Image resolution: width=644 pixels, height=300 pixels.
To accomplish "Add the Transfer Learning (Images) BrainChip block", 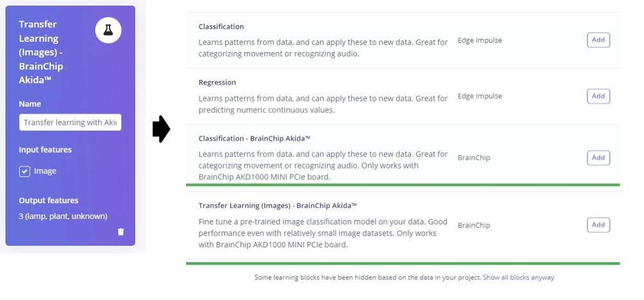I will pos(598,225).
